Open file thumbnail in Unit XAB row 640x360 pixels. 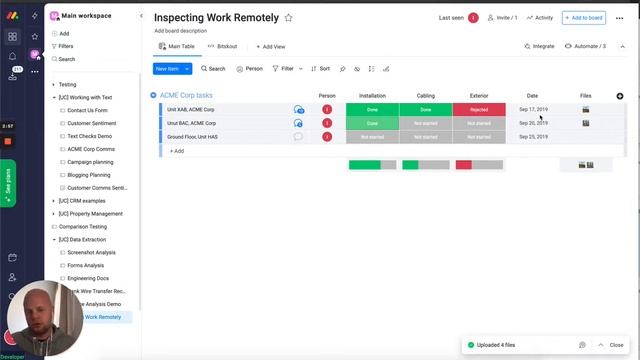pos(586,109)
